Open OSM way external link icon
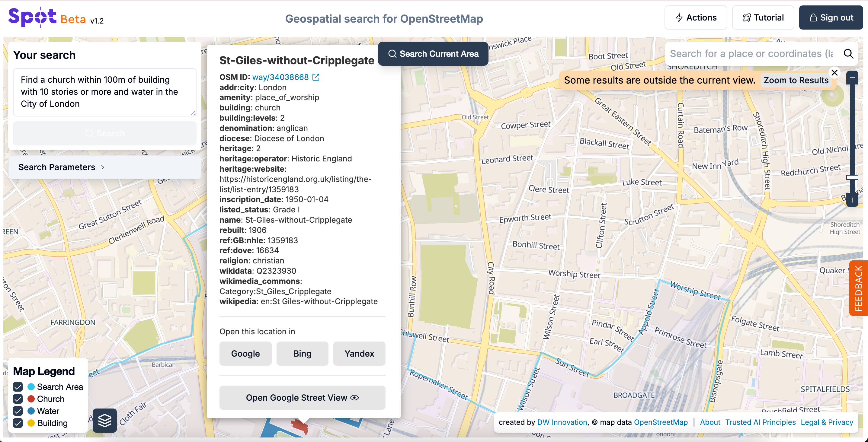Screen dimensions: 868x442 [x=316, y=78]
